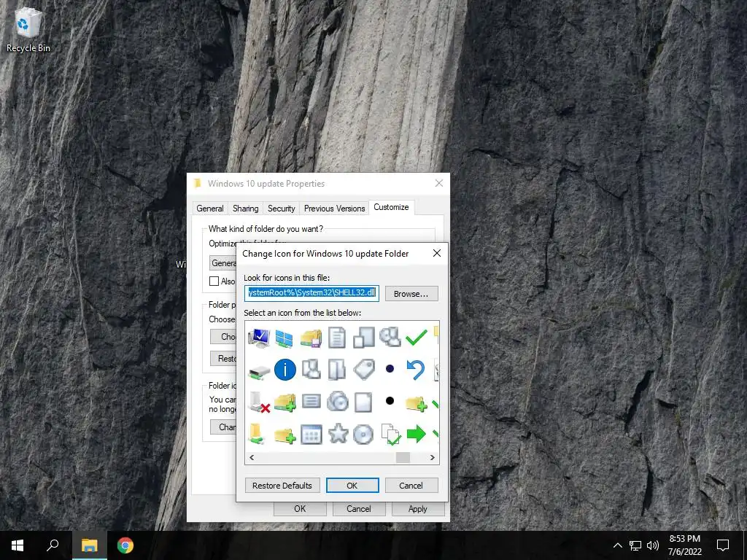This screenshot has height=560, width=747.
Task: Select the blue information circle icon
Action: click(285, 370)
